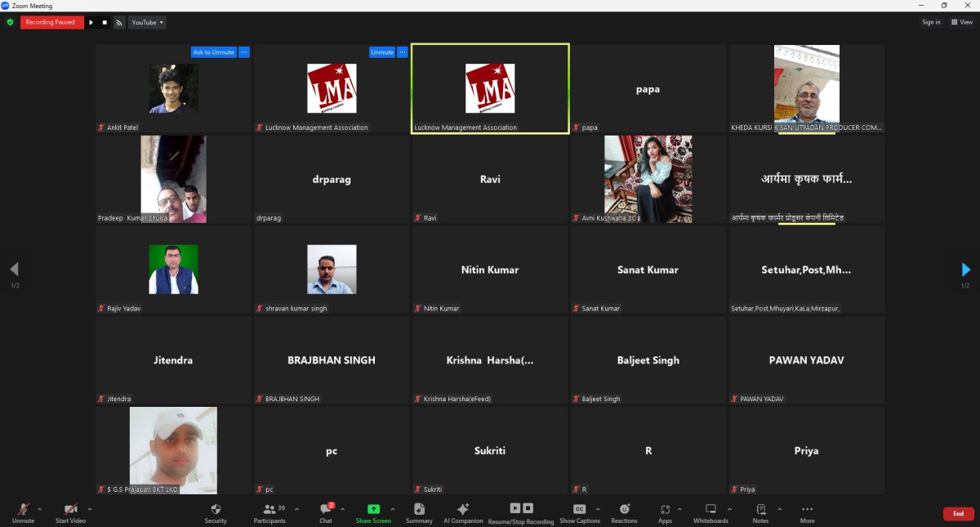This screenshot has width=980, height=527.
Task: Open the three-dots menu beside the Unmute button
Action: 402,52
